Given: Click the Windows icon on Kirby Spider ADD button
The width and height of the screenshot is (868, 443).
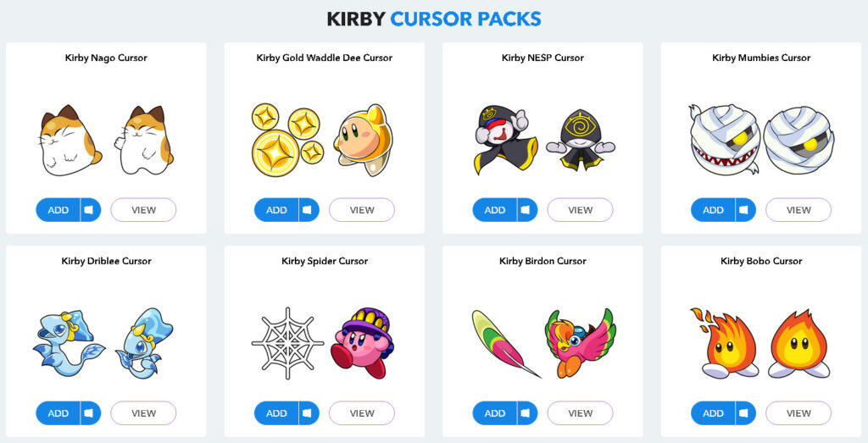Looking at the screenshot, I should point(307,413).
